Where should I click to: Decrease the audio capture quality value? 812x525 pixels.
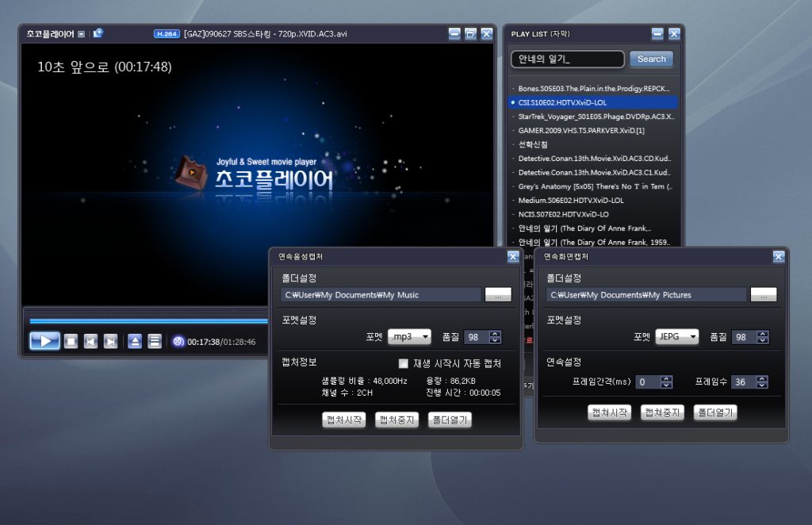(495, 340)
